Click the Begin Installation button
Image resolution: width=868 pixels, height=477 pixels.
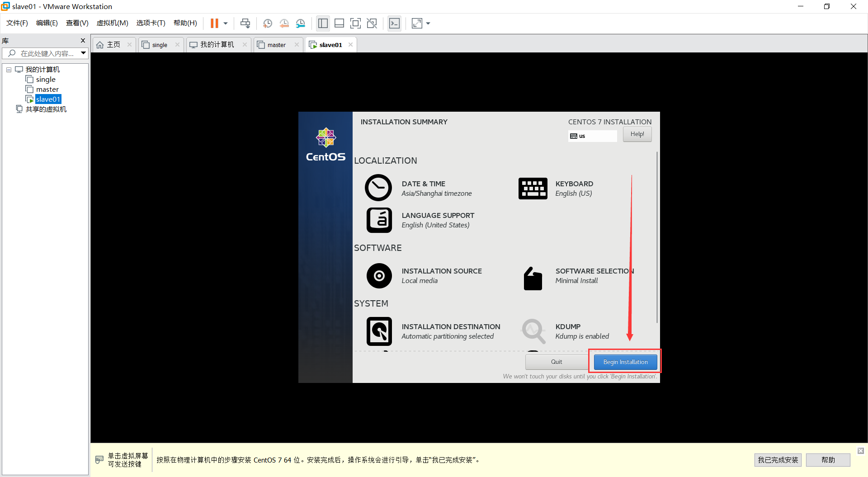click(x=625, y=362)
